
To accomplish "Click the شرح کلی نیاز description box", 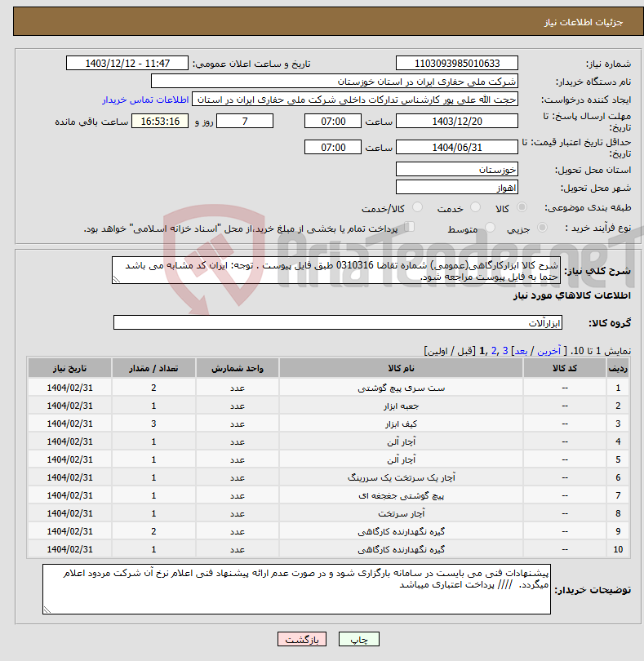I will point(336,270).
